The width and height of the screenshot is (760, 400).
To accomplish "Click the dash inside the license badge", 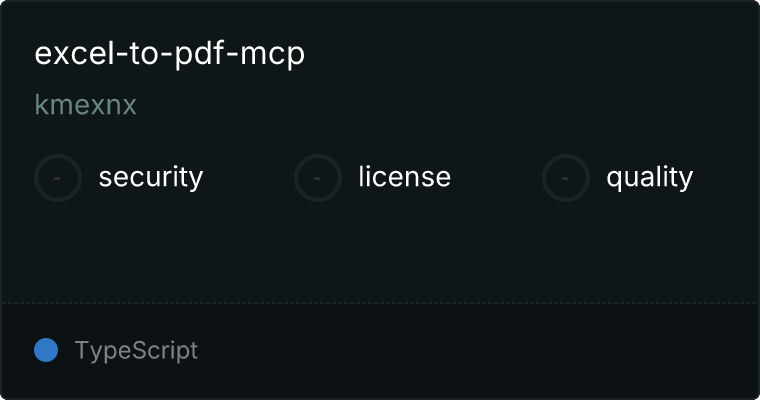I will click(x=317, y=178).
